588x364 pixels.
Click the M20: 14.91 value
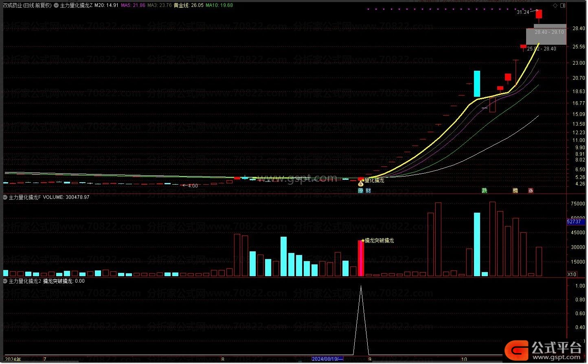(107, 5)
